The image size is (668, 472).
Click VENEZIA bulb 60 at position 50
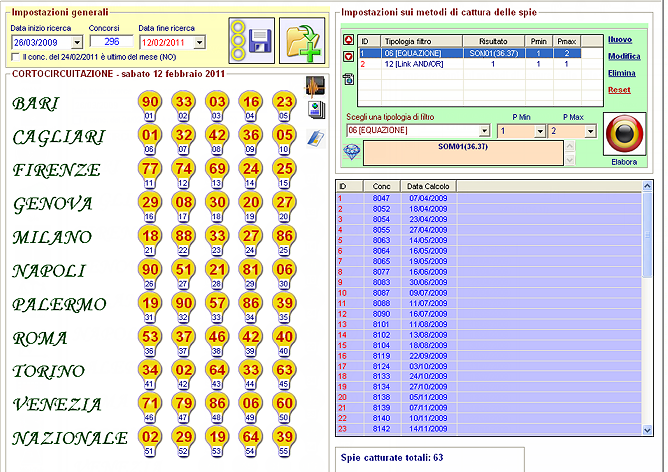284,407
